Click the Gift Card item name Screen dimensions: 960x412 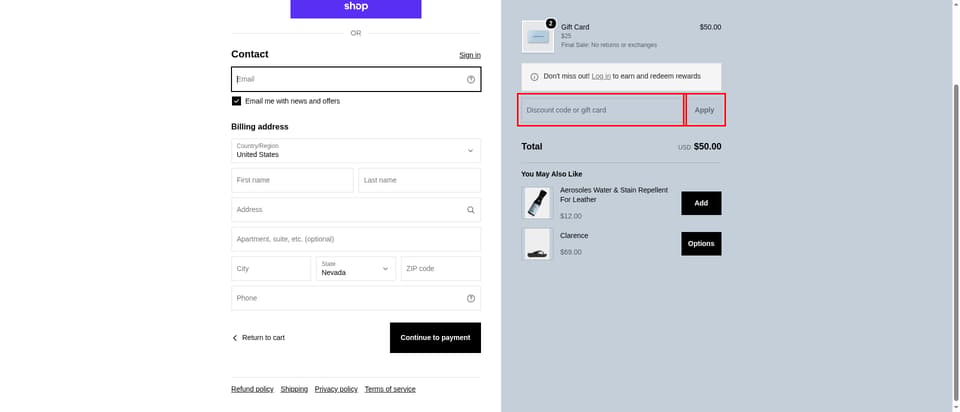click(575, 28)
